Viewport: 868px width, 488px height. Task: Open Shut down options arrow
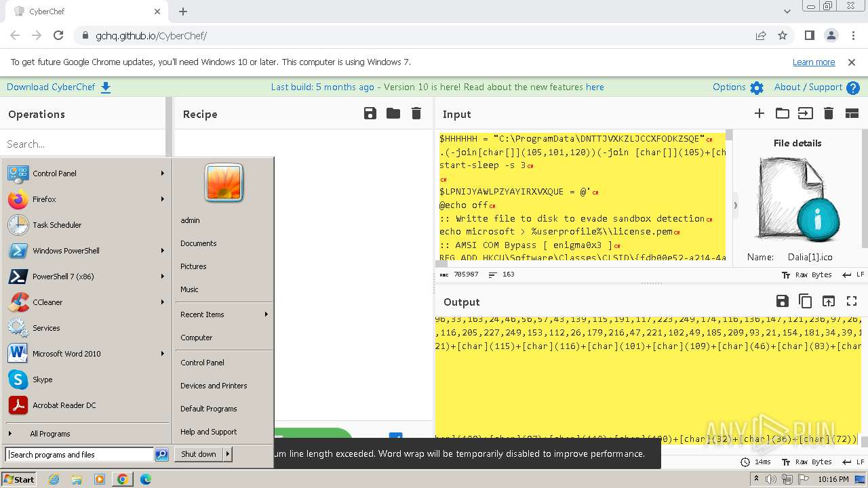click(x=228, y=454)
